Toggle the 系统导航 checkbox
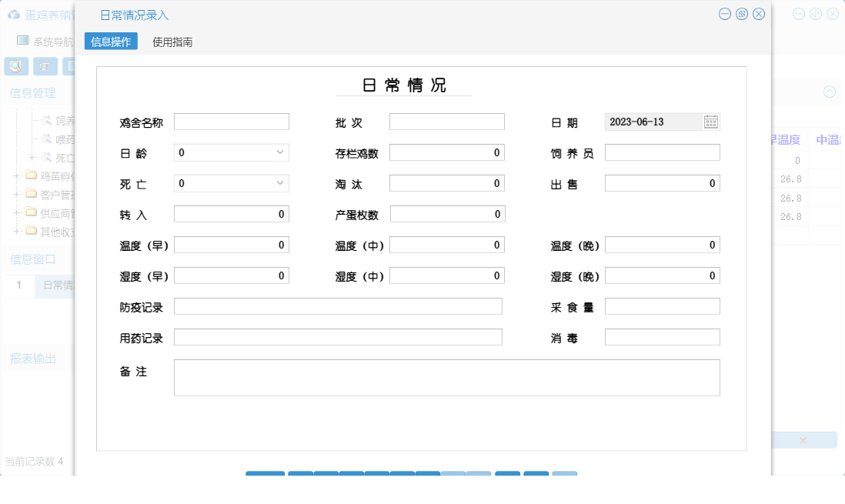This screenshot has height=504, width=845. point(21,40)
